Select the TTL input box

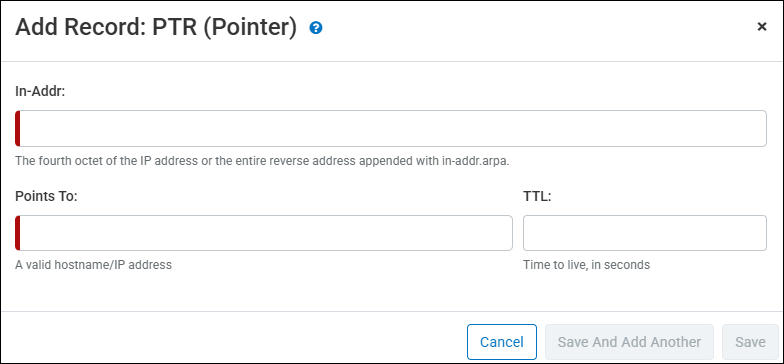[x=644, y=233]
